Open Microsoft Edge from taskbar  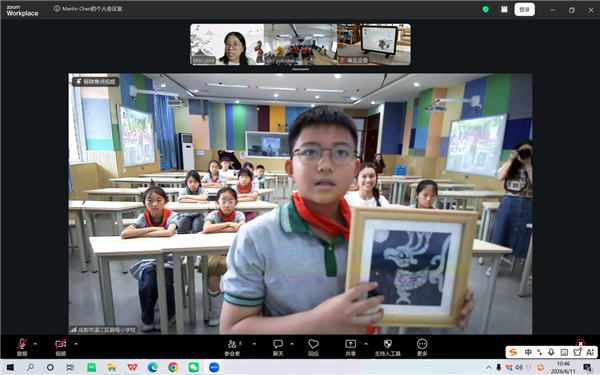tap(153, 367)
